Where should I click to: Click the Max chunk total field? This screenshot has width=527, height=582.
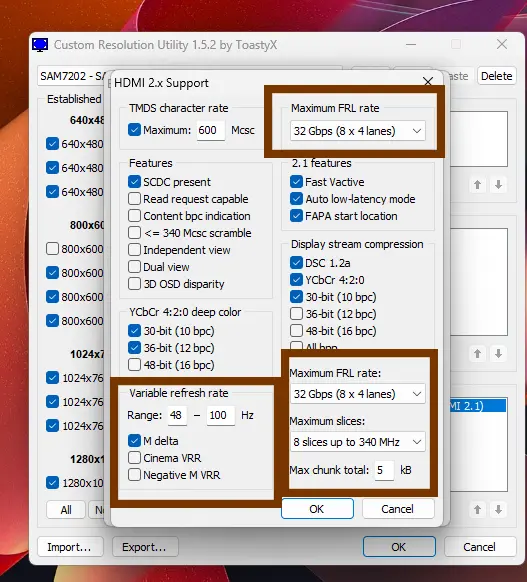coord(384,470)
